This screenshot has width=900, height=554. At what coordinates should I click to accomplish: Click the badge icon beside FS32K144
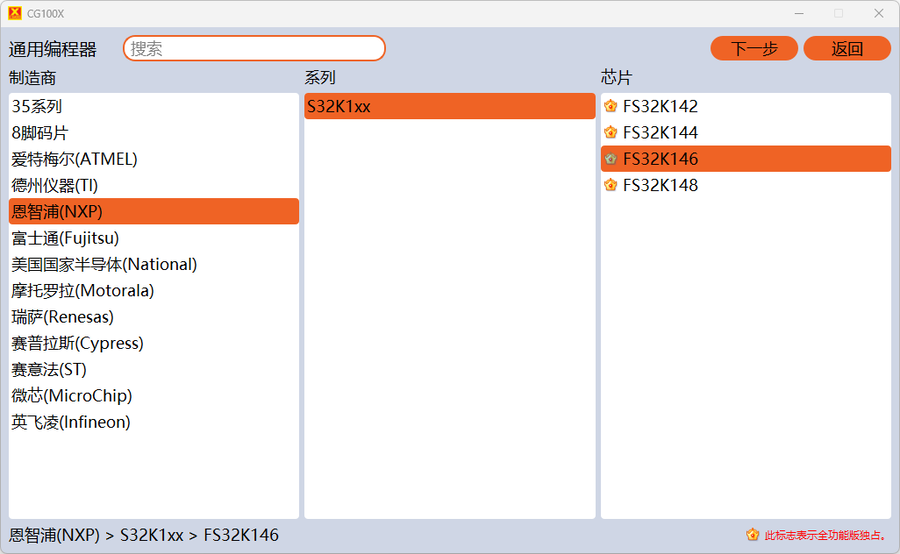(611, 132)
